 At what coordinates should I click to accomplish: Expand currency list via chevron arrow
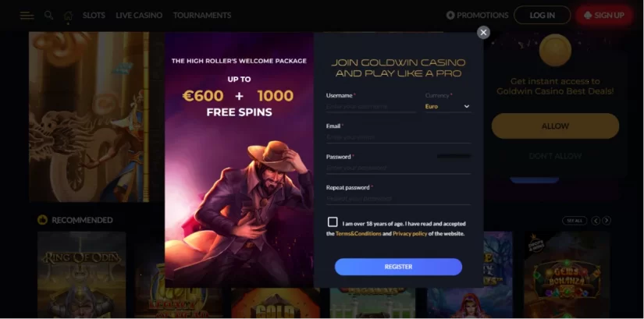467,106
